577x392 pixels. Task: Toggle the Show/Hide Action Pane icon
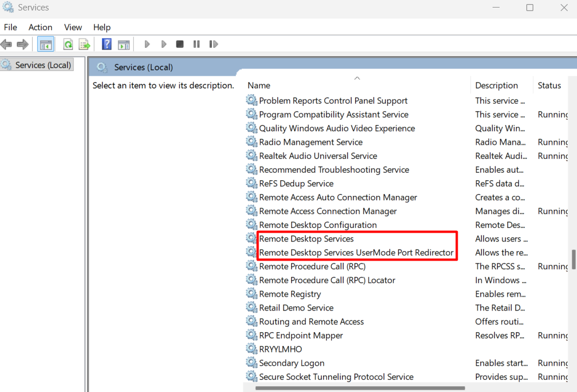123,44
